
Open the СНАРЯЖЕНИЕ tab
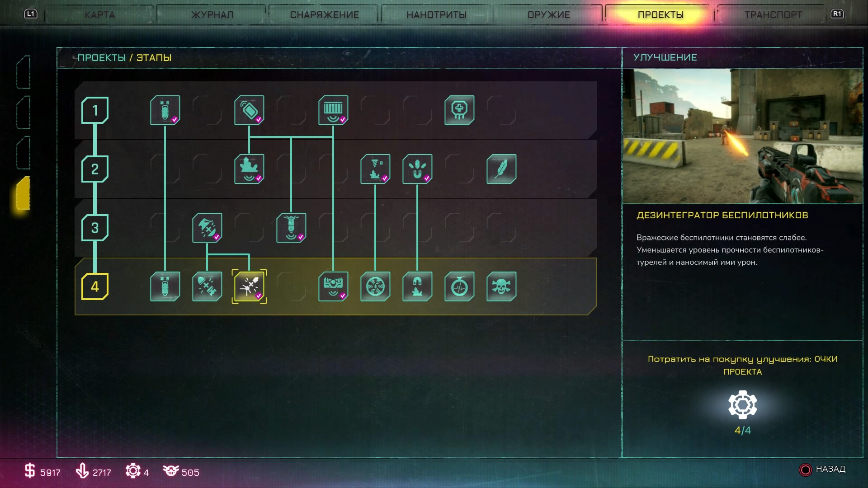pyautogui.click(x=324, y=14)
